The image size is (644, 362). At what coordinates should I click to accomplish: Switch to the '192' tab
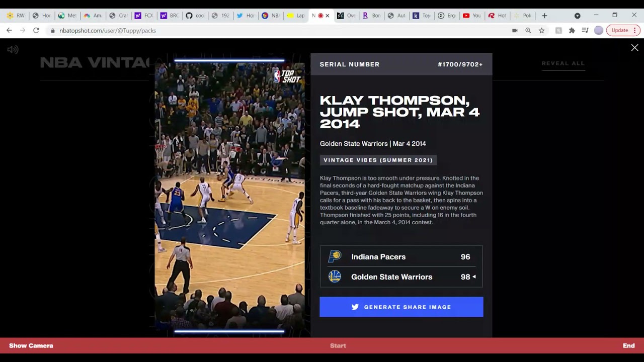[221, 16]
